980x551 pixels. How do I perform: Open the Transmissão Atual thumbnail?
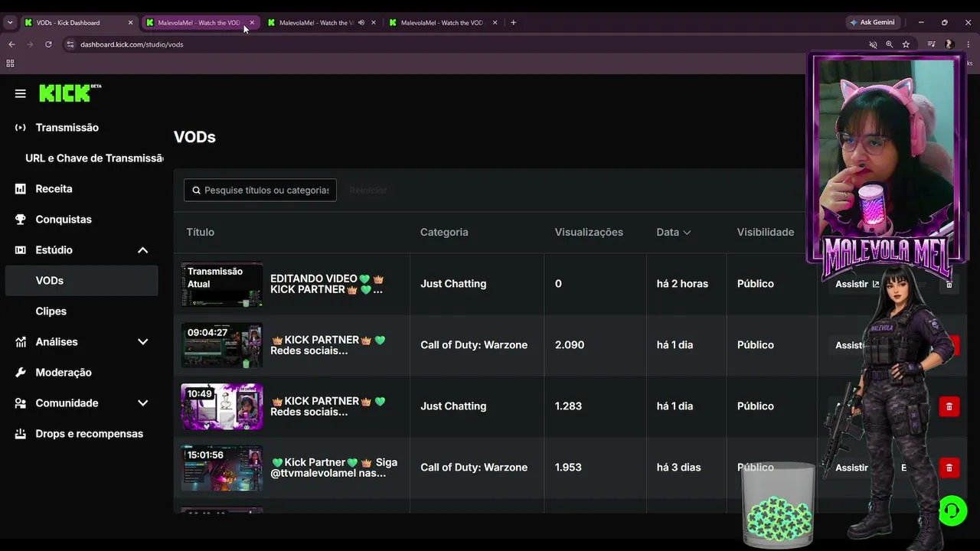pos(222,284)
